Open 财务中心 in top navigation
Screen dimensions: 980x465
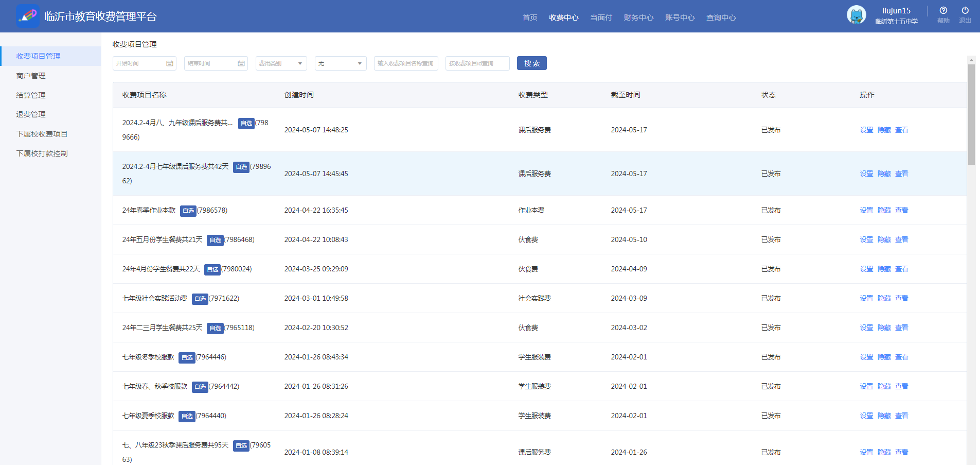tap(638, 18)
